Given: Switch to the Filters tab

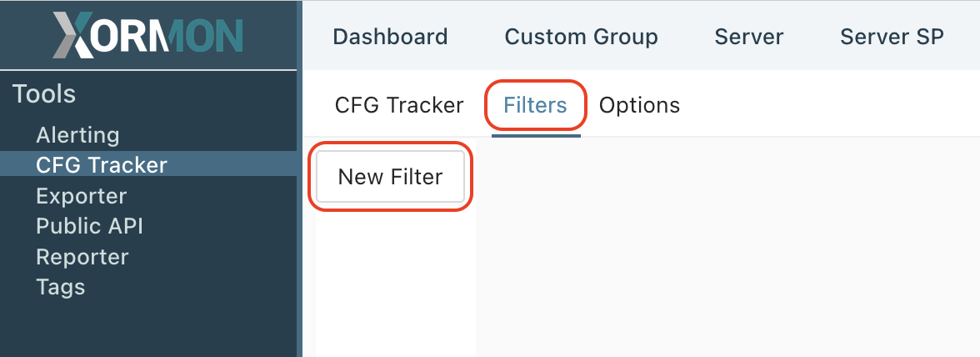Looking at the screenshot, I should click(x=536, y=105).
